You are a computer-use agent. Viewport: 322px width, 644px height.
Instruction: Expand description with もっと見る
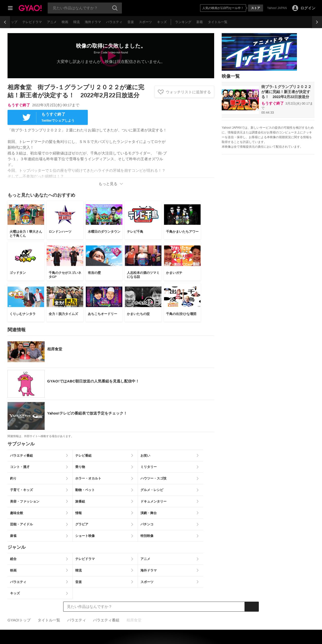click(111, 184)
